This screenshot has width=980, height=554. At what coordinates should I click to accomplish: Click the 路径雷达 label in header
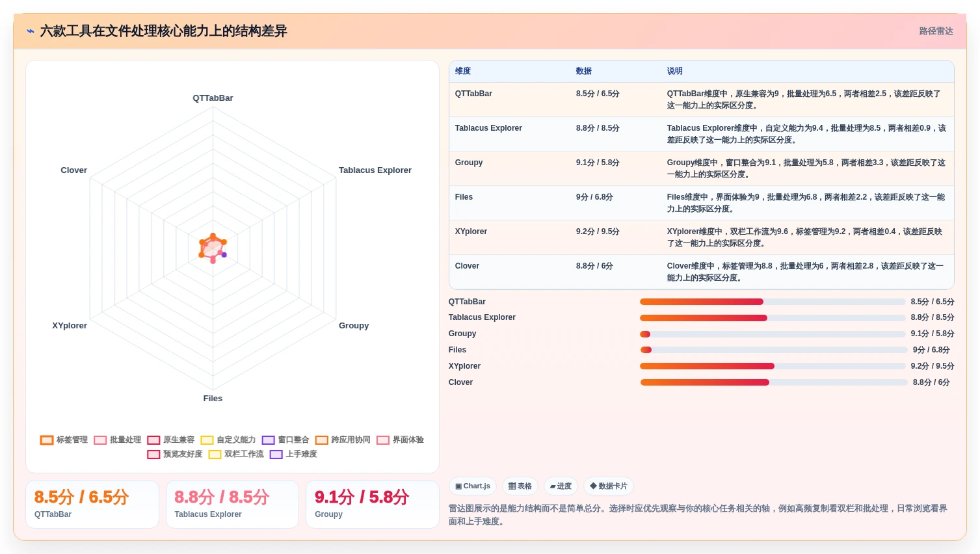(936, 31)
